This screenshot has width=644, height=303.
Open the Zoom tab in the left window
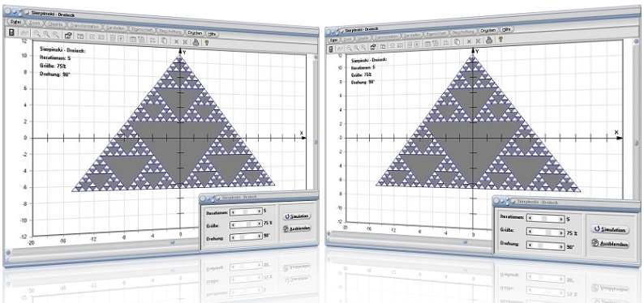[x=35, y=23]
